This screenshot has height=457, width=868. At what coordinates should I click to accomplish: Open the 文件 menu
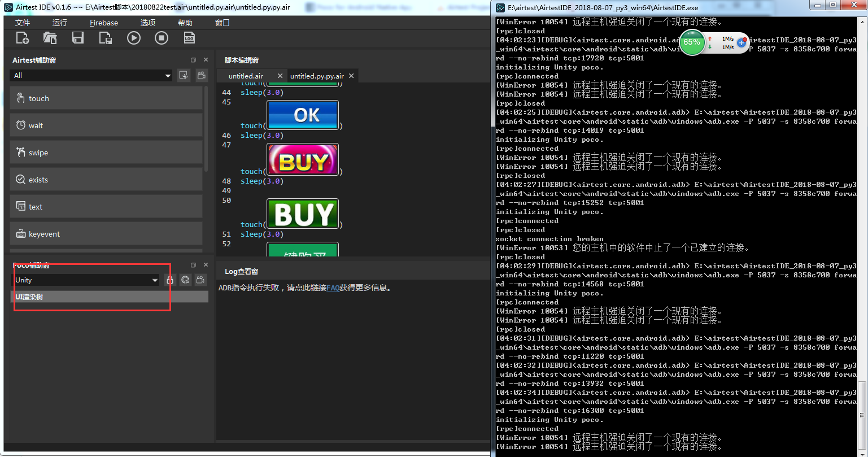coord(23,23)
